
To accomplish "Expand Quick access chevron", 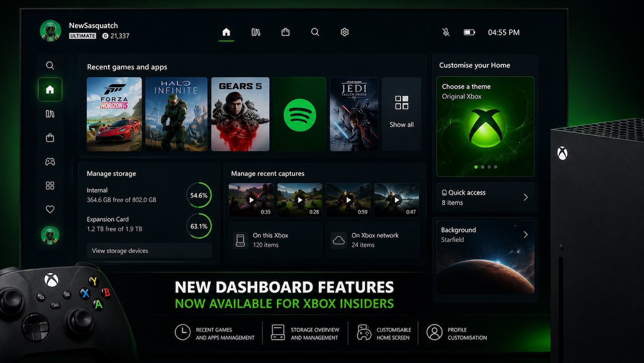I will (x=526, y=197).
